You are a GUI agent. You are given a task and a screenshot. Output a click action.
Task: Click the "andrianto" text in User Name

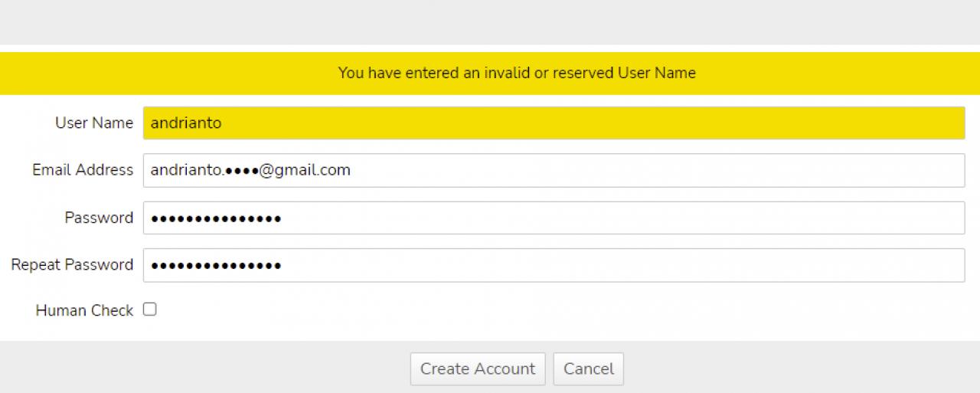(x=186, y=123)
